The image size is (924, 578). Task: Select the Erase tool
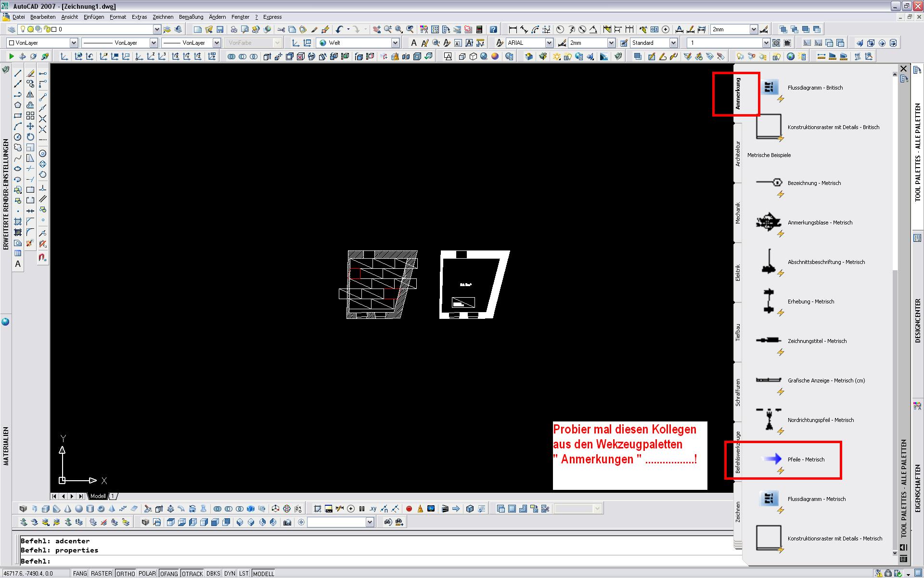(x=30, y=74)
